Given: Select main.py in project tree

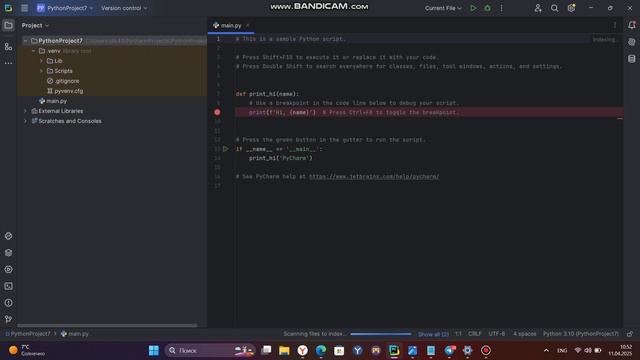Looking at the screenshot, I should pyautogui.click(x=53, y=101).
